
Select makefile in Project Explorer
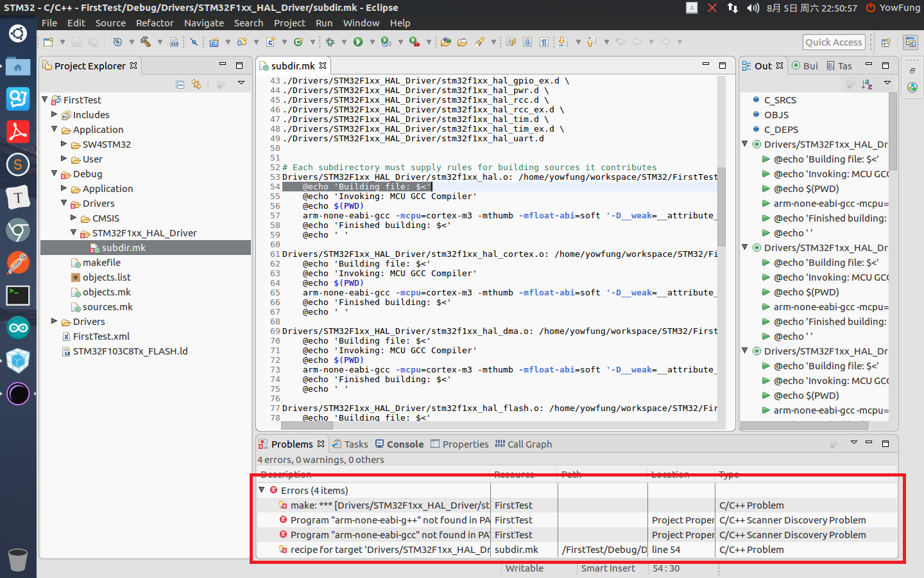pyautogui.click(x=101, y=262)
